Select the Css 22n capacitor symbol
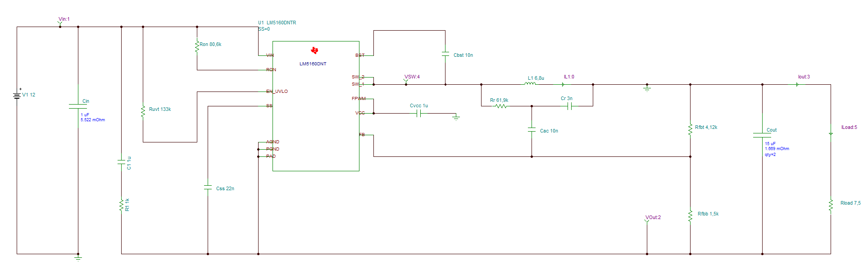868x270 pixels. tap(208, 187)
